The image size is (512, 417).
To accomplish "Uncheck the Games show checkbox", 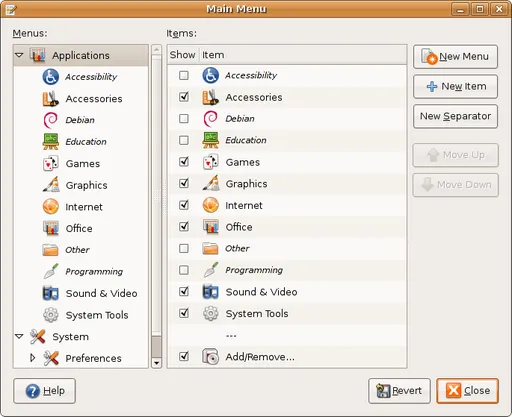I will 184,162.
